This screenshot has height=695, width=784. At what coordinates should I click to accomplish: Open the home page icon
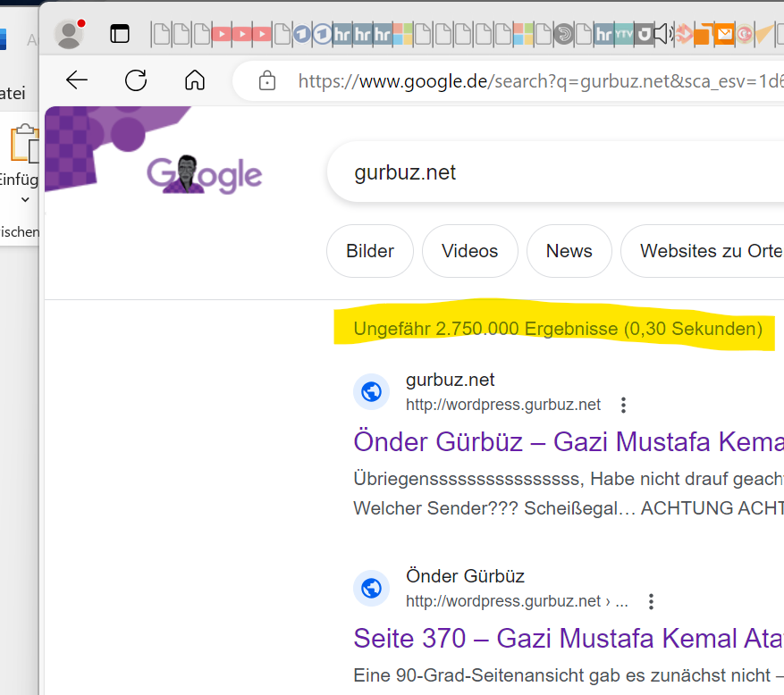(195, 80)
